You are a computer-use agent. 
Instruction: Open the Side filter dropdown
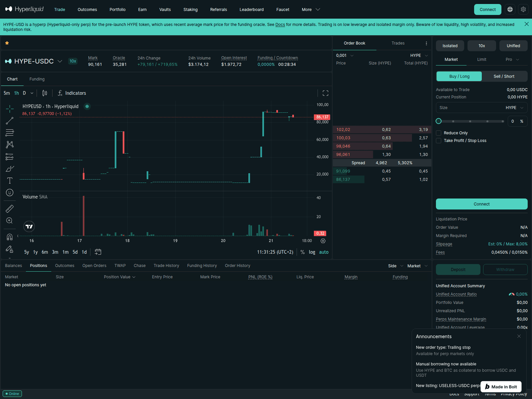tap(395, 266)
